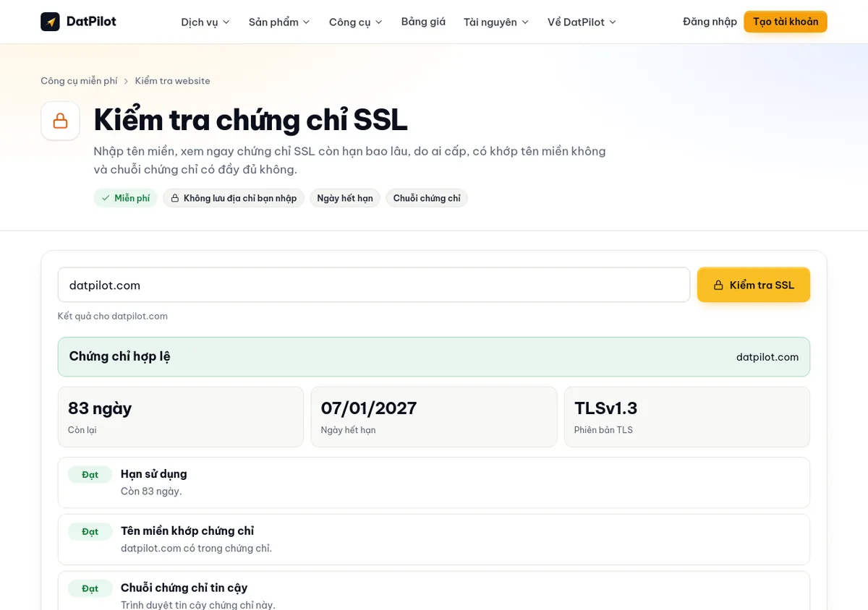
Task: Click the 07/01/2027 expiry date card
Action: pyautogui.click(x=434, y=417)
